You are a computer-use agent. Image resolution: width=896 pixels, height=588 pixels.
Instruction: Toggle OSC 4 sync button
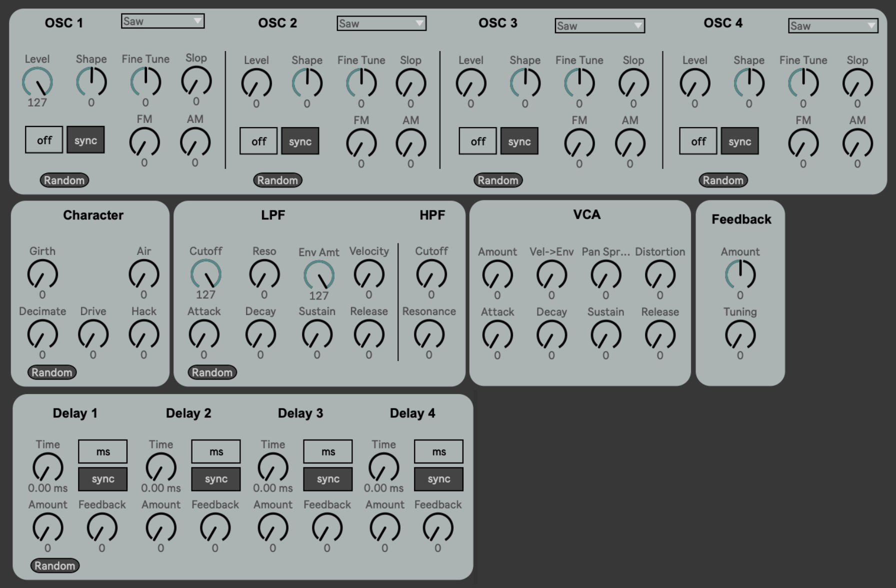[739, 141]
